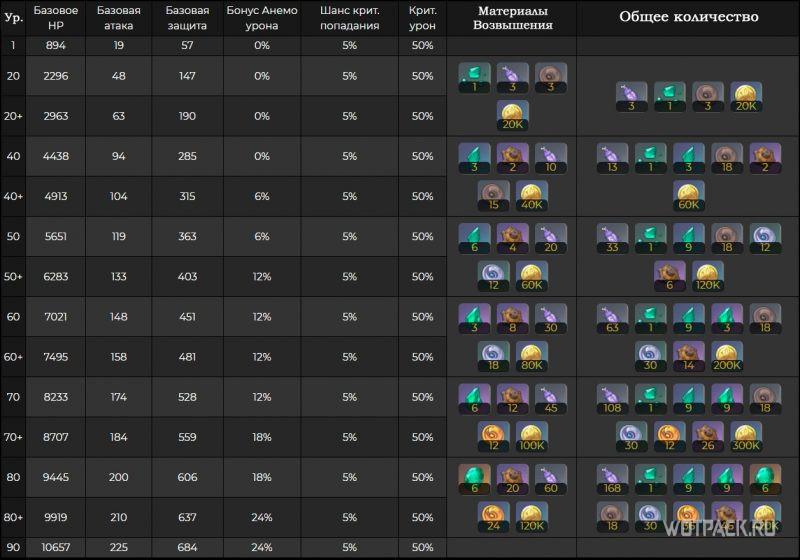Click the Runic Fang icon labeled 26 in totals
The width and height of the screenshot is (800, 560).
708,437
